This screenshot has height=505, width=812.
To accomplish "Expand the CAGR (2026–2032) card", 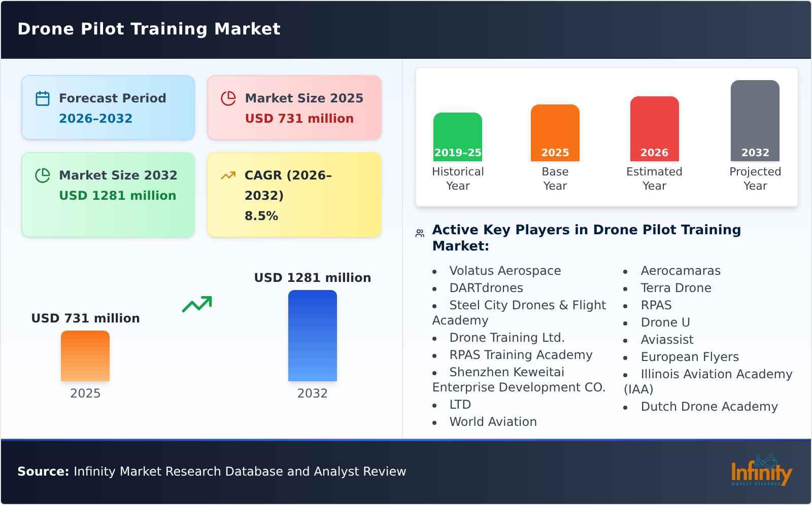I will [293, 195].
